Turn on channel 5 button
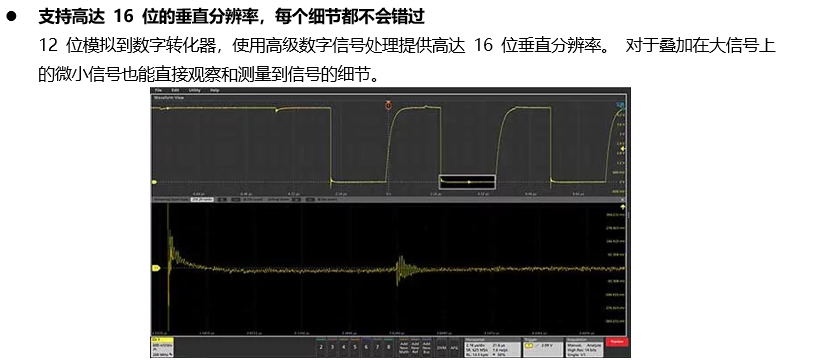The image size is (826, 361). coord(355,347)
